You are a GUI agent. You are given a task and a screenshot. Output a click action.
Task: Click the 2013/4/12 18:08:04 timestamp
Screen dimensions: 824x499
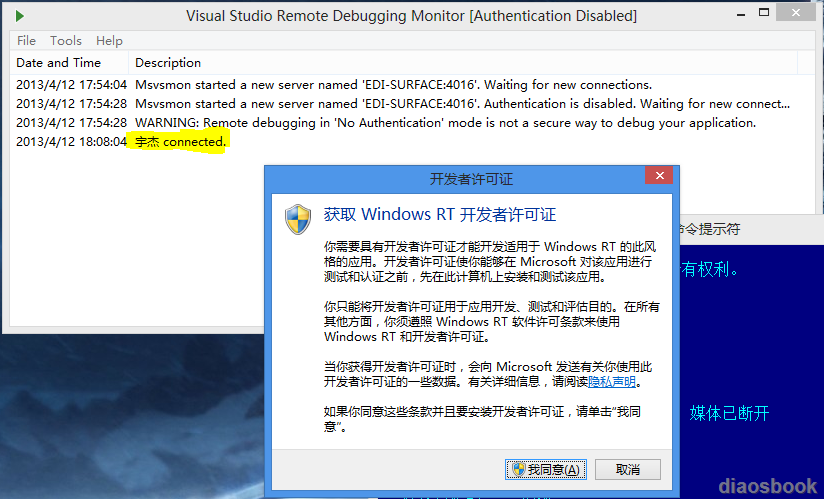click(x=71, y=142)
